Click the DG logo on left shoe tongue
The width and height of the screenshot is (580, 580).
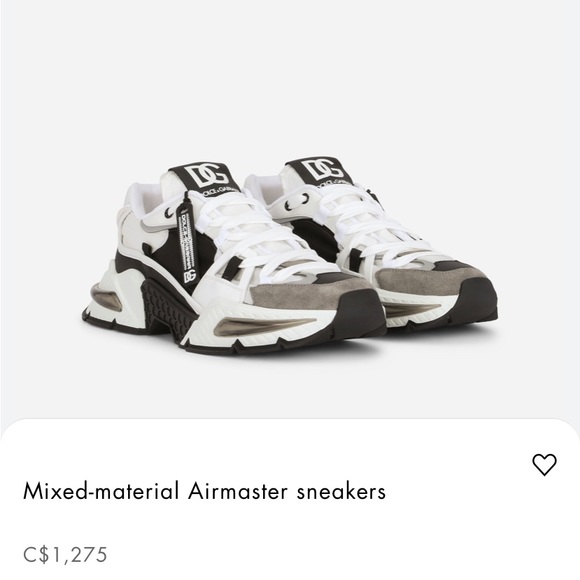[x=206, y=176]
